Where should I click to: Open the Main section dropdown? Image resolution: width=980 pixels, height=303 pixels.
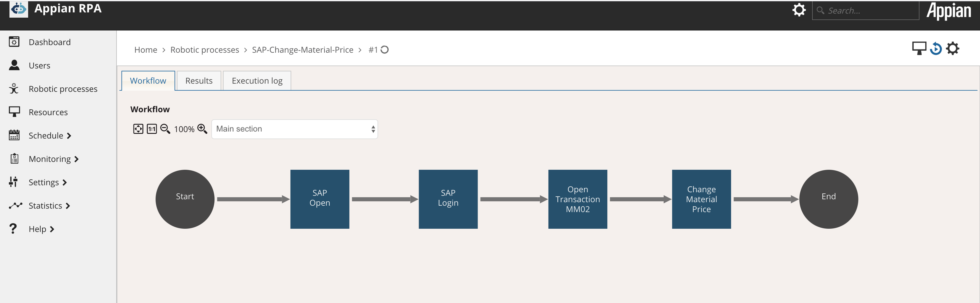295,129
